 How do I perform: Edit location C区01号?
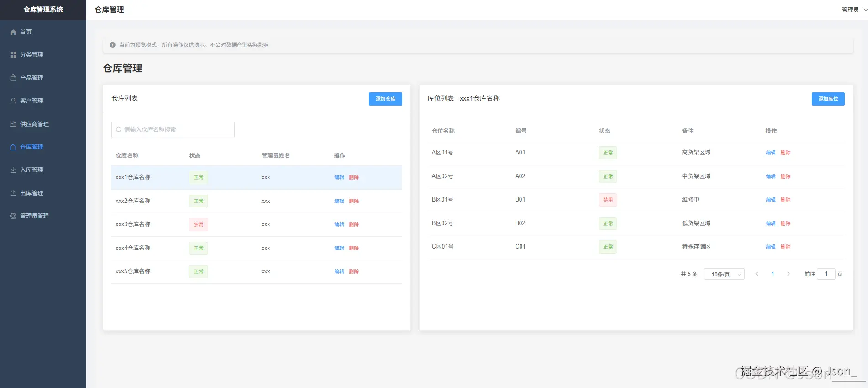771,247
